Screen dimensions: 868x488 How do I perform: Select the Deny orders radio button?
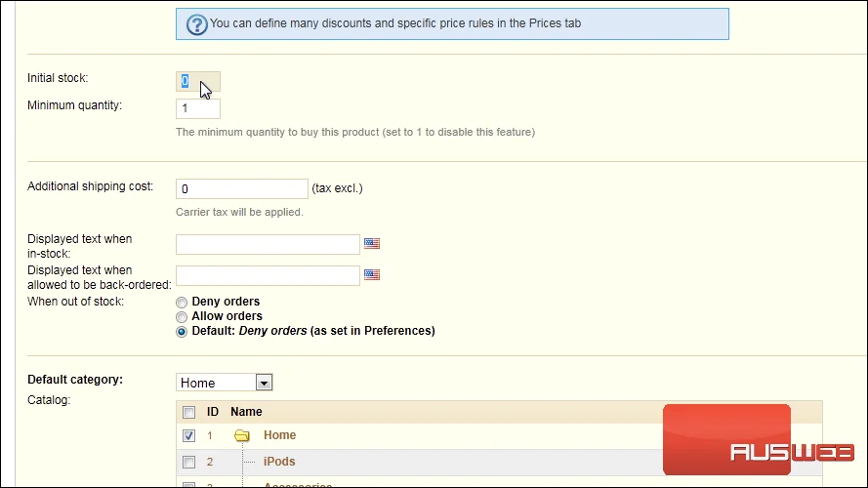[182, 303]
